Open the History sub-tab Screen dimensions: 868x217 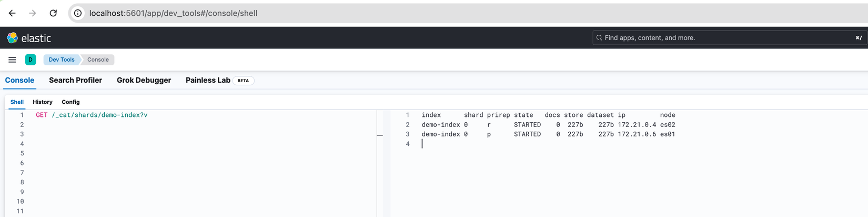43,102
